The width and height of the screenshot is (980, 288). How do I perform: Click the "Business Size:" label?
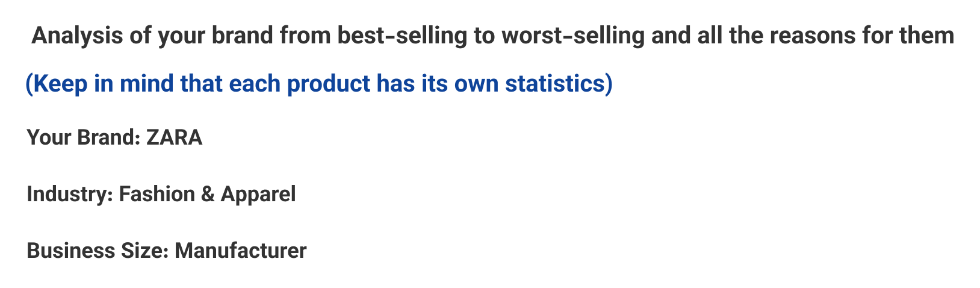[x=98, y=251]
